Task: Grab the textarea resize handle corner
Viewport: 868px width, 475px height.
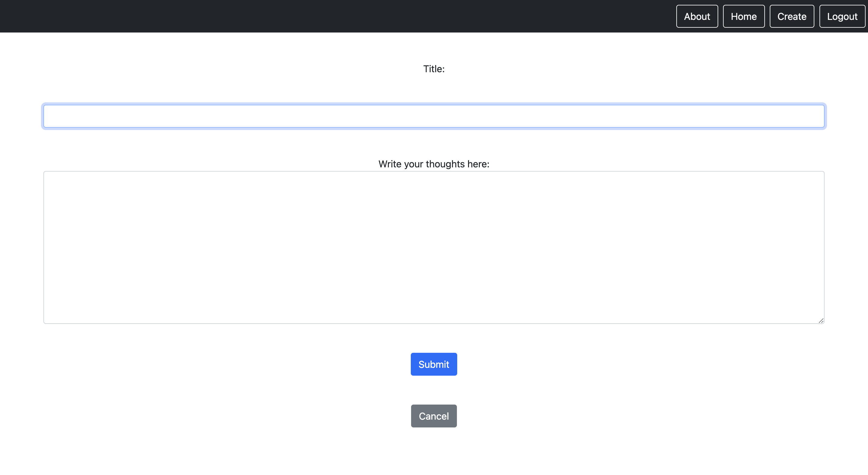Action: 821,321
